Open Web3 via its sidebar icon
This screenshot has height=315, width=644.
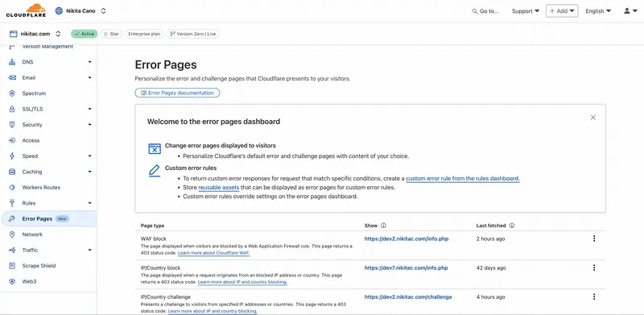point(12,282)
